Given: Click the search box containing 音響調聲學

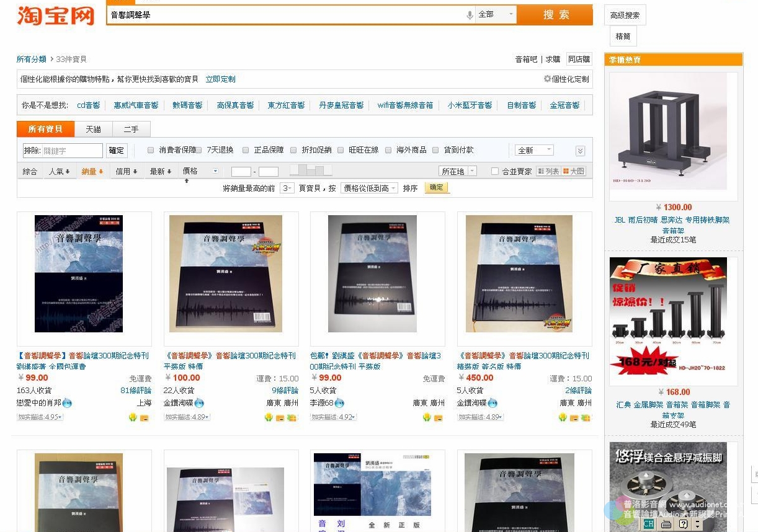Looking at the screenshot, I should pyautogui.click(x=285, y=15).
